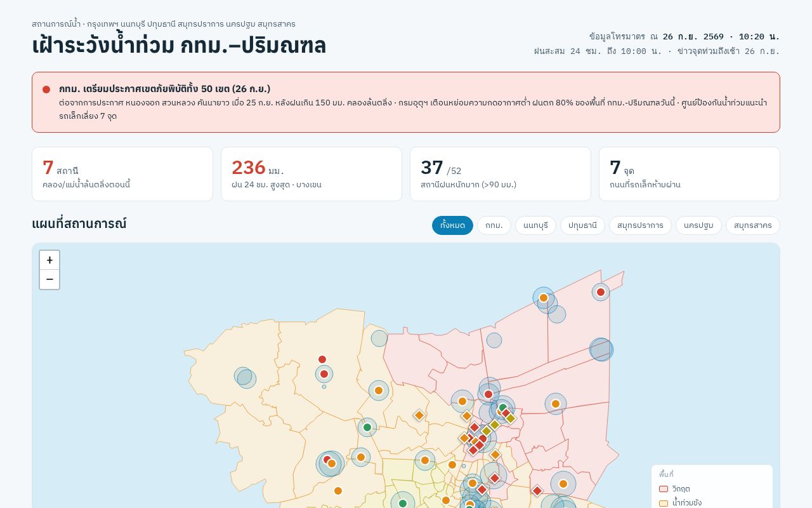Show all areas with the ทั้งหมด filter
This screenshot has height=508, width=812.
pyautogui.click(x=452, y=225)
